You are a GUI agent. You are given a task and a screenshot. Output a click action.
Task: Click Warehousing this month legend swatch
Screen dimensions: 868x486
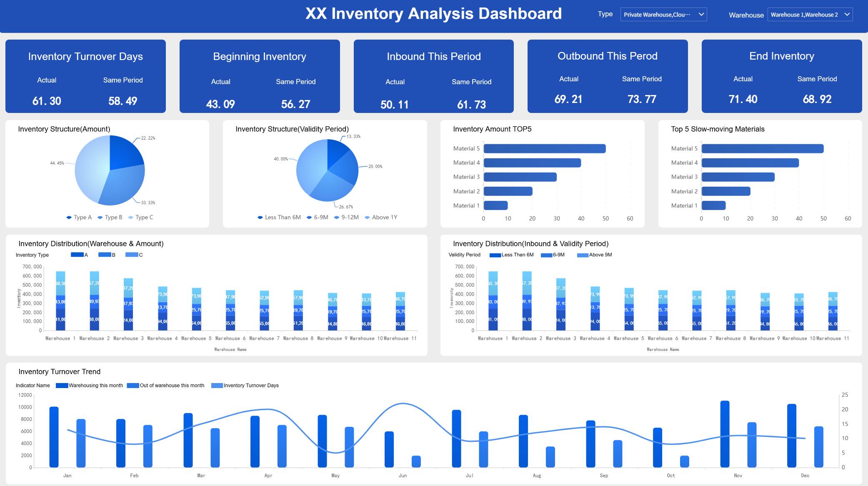coord(62,386)
